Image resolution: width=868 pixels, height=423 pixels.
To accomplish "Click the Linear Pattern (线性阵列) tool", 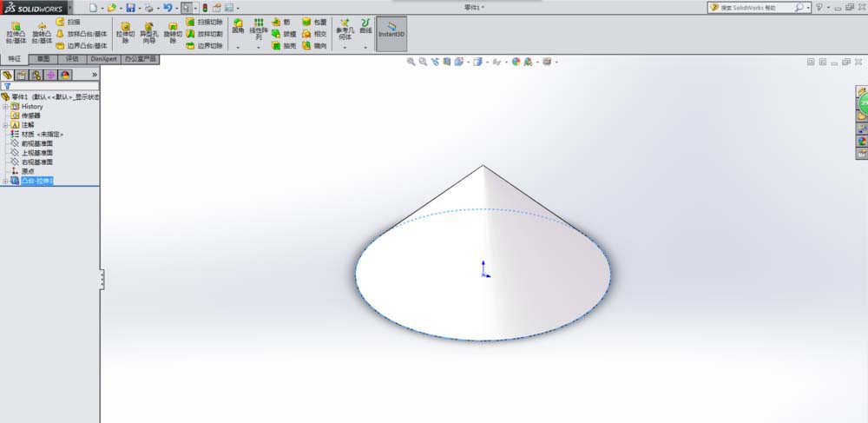I will tap(259, 29).
